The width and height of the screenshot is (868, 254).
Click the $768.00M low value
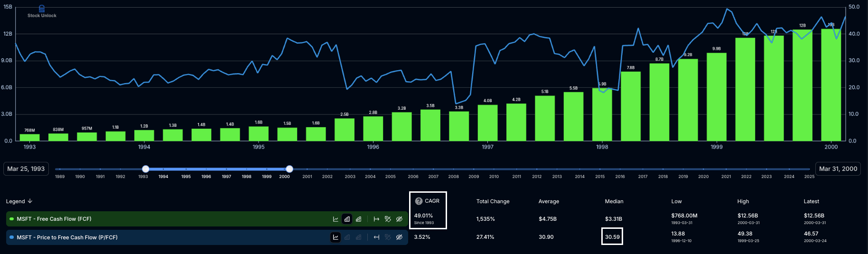pyautogui.click(x=684, y=216)
